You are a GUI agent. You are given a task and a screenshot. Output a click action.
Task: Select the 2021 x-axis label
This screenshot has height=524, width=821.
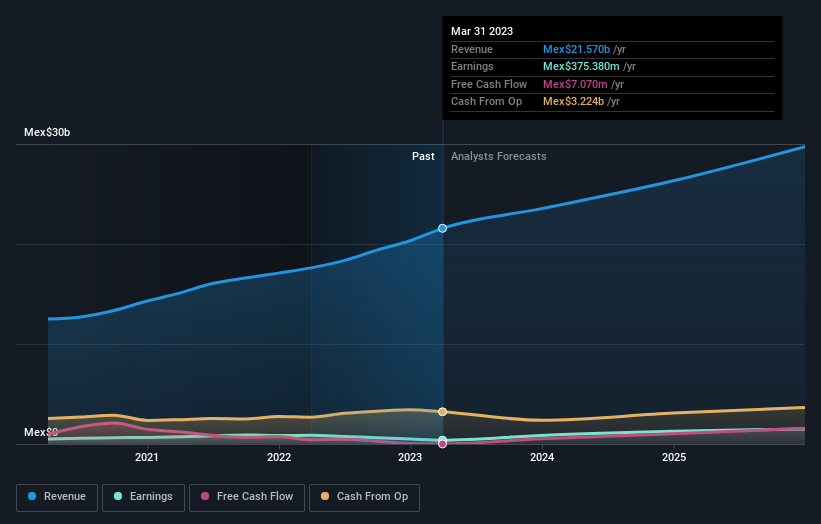(x=147, y=457)
